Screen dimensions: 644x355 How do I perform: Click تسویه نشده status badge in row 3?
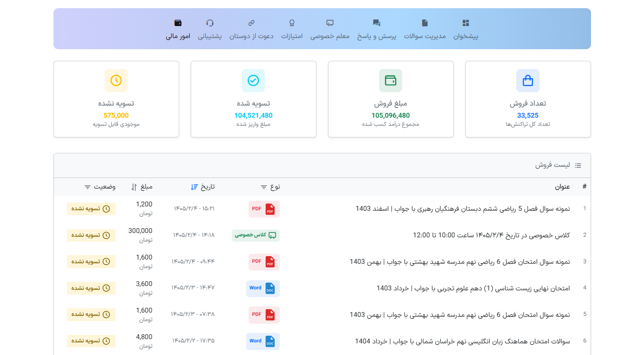pos(91,261)
